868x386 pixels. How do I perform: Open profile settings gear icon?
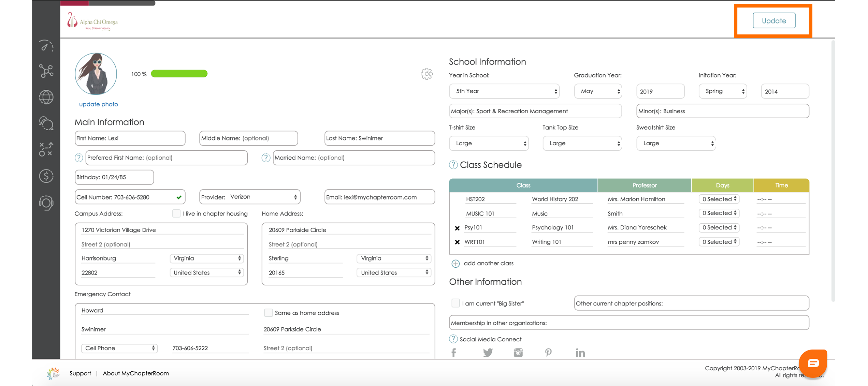(x=426, y=74)
